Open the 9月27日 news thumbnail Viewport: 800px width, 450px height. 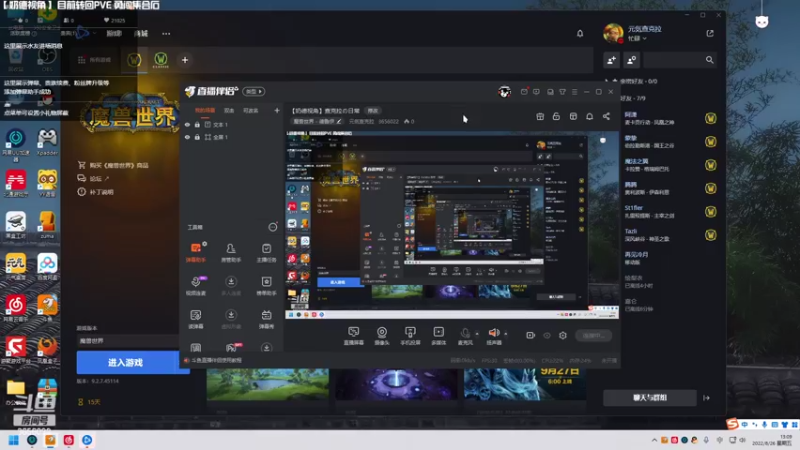[525, 384]
